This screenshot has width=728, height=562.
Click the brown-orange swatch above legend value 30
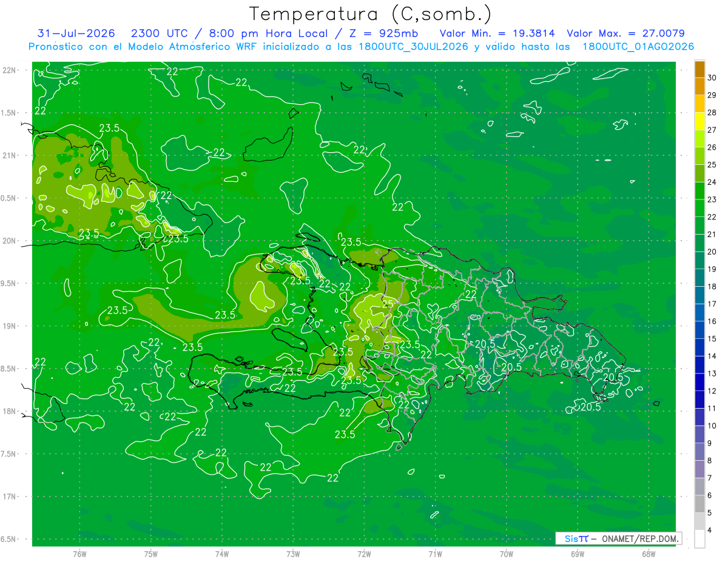point(699,69)
